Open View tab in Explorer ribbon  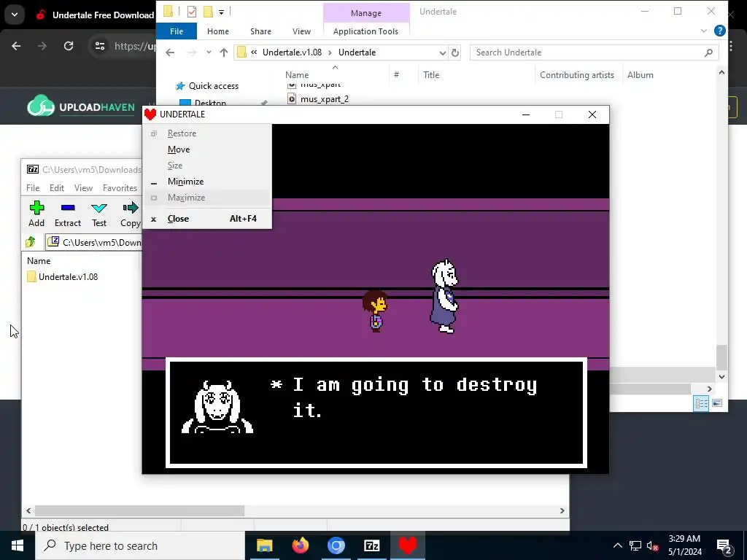tap(301, 31)
